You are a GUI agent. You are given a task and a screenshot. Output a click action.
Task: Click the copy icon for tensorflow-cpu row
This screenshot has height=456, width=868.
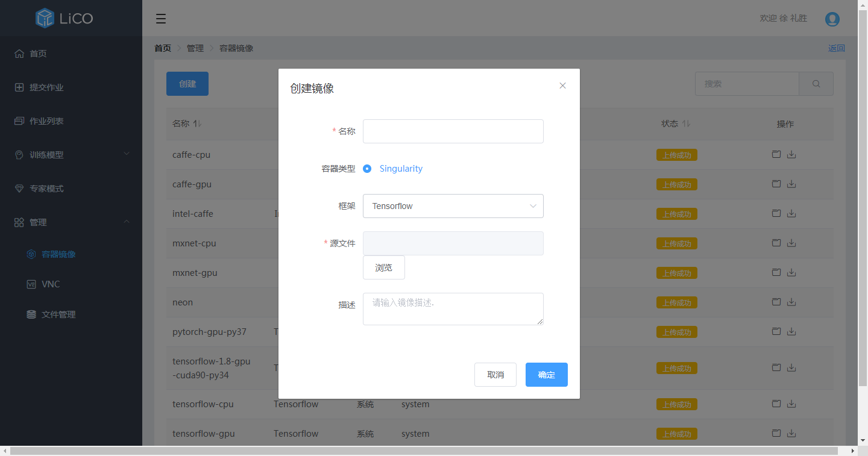click(776, 404)
